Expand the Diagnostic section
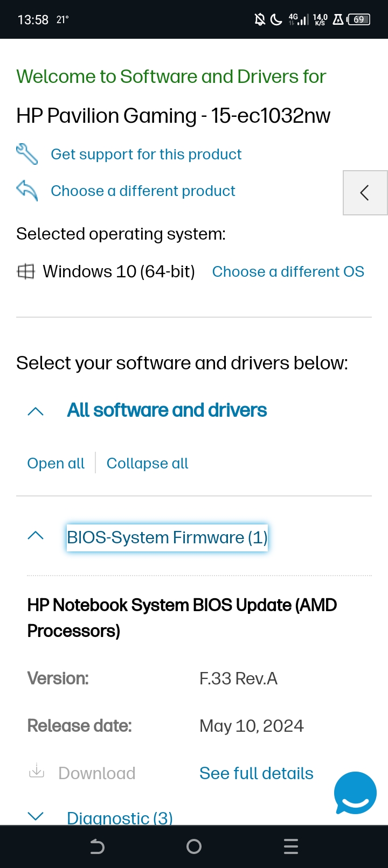The width and height of the screenshot is (388, 868). click(35, 816)
